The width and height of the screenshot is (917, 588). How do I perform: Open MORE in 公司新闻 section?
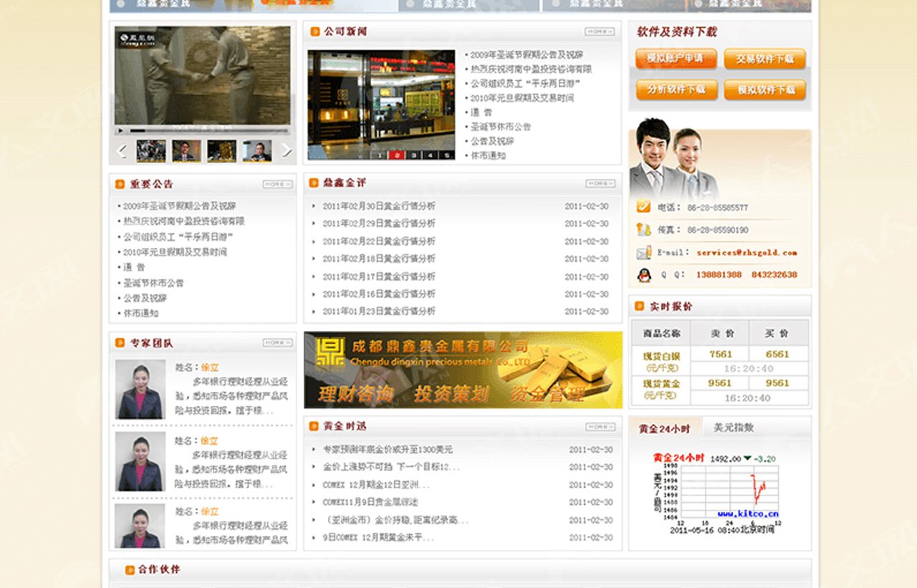(x=599, y=32)
